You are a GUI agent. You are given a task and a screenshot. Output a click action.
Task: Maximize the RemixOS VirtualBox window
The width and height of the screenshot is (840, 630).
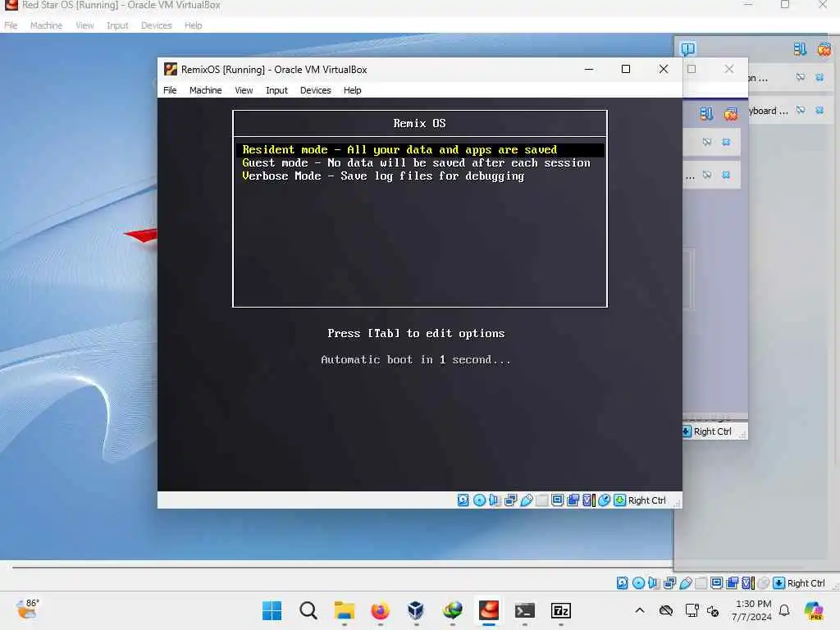[625, 69]
